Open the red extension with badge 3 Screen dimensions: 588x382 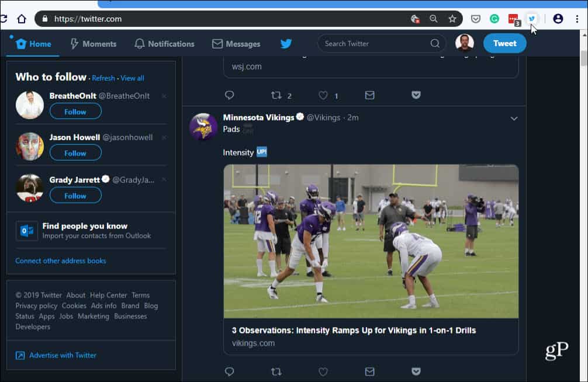514,19
